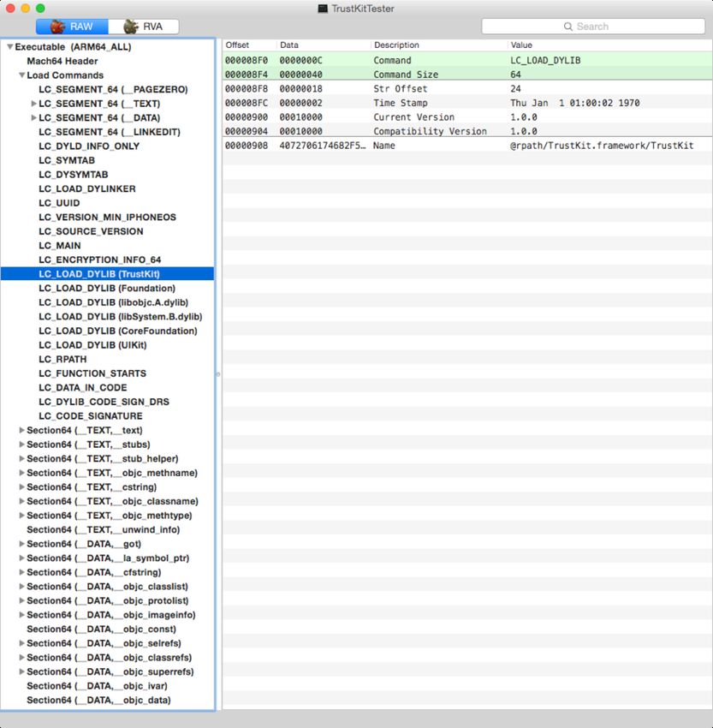Collapse the Executable (ARM64_ALL) node
Image resolution: width=713 pixels, height=728 pixels.
[9, 47]
